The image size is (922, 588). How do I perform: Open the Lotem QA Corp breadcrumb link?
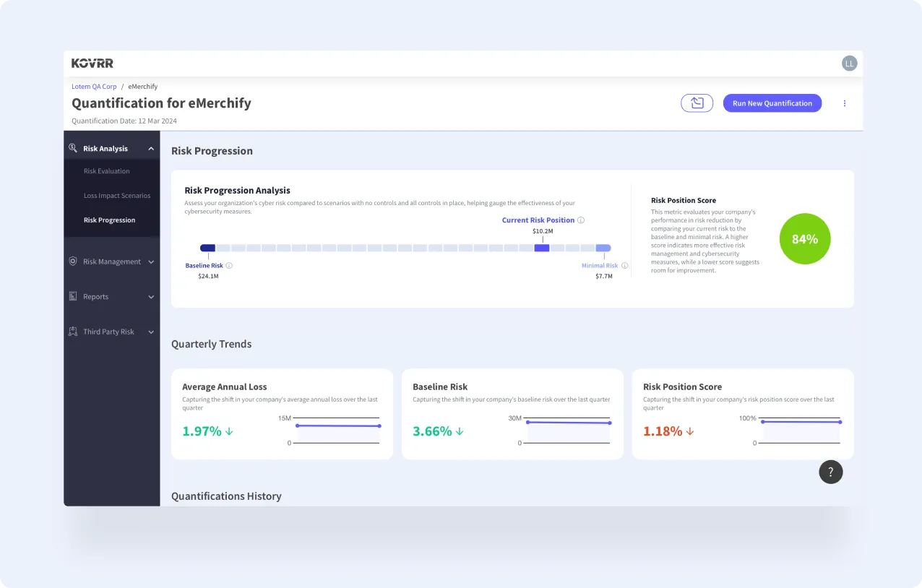coord(94,86)
